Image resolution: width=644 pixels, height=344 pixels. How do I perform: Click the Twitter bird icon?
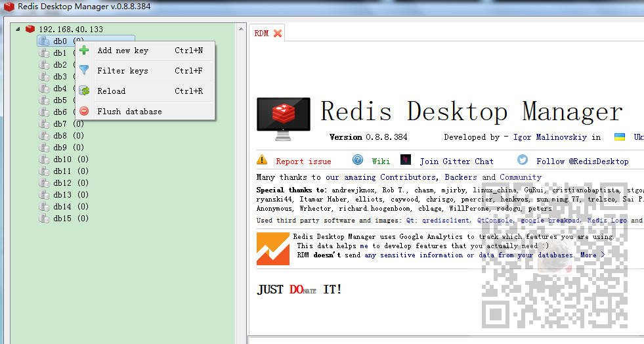[523, 160]
